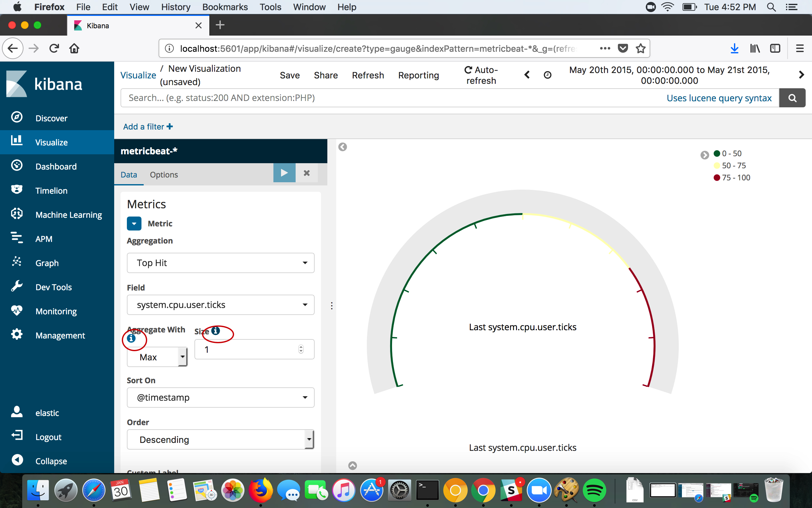
Task: Toggle the spy panel arrow below gauge
Action: tap(353, 466)
